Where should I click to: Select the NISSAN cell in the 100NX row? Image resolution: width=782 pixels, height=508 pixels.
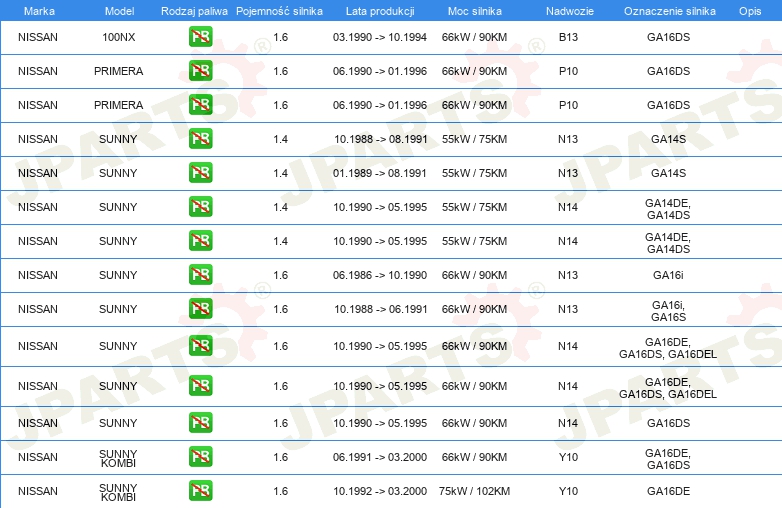click(38, 37)
